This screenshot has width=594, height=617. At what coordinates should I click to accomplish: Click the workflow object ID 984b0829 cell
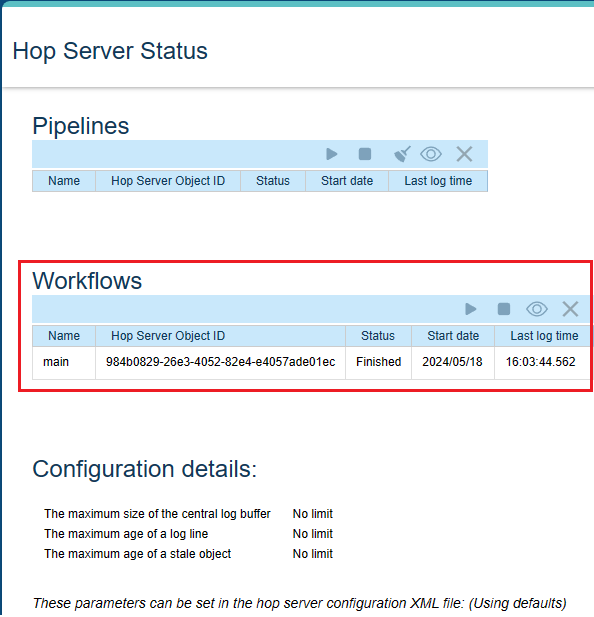click(x=220, y=362)
